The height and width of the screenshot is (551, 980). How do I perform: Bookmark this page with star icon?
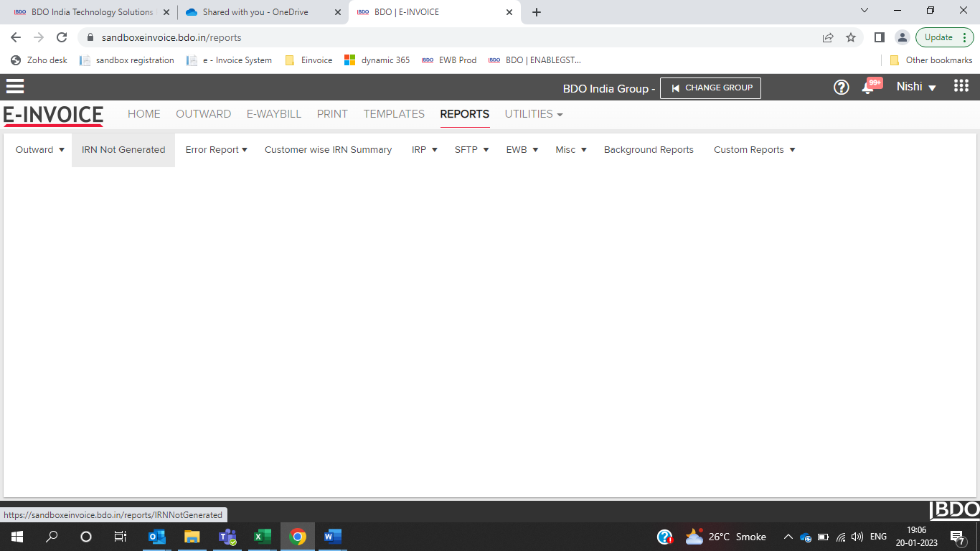pyautogui.click(x=851, y=37)
